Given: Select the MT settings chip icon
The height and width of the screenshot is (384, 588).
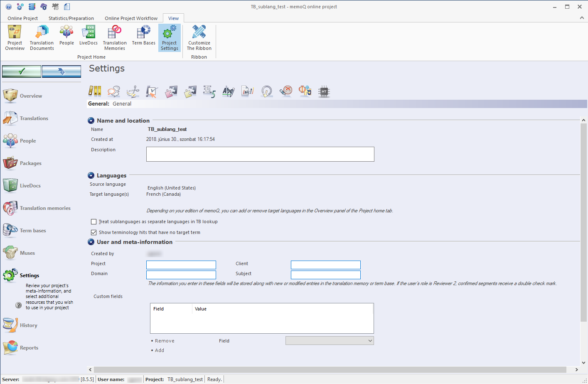Looking at the screenshot, I should tap(324, 91).
